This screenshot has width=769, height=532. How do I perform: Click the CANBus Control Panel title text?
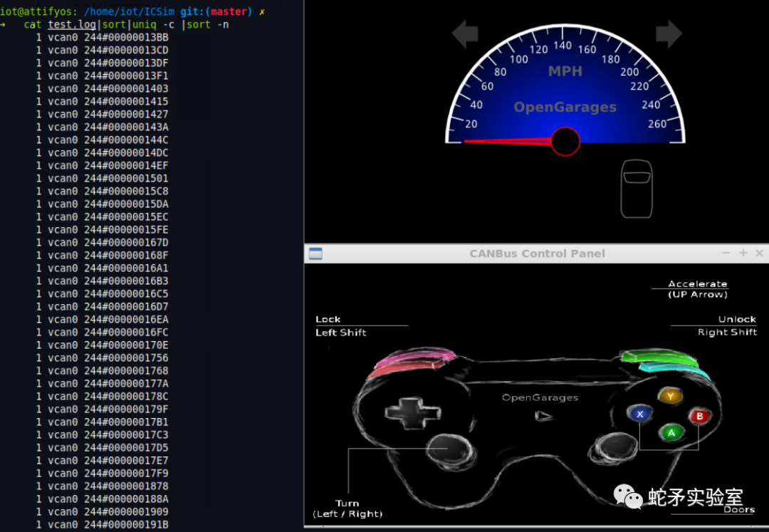537,254
